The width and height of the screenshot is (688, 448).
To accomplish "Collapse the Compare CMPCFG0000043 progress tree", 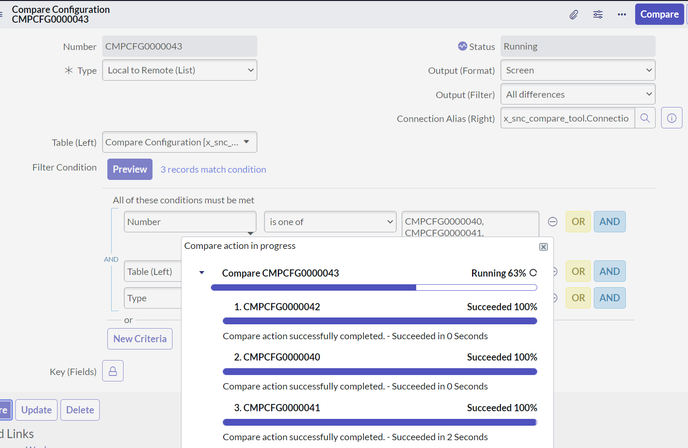I will (x=202, y=273).
